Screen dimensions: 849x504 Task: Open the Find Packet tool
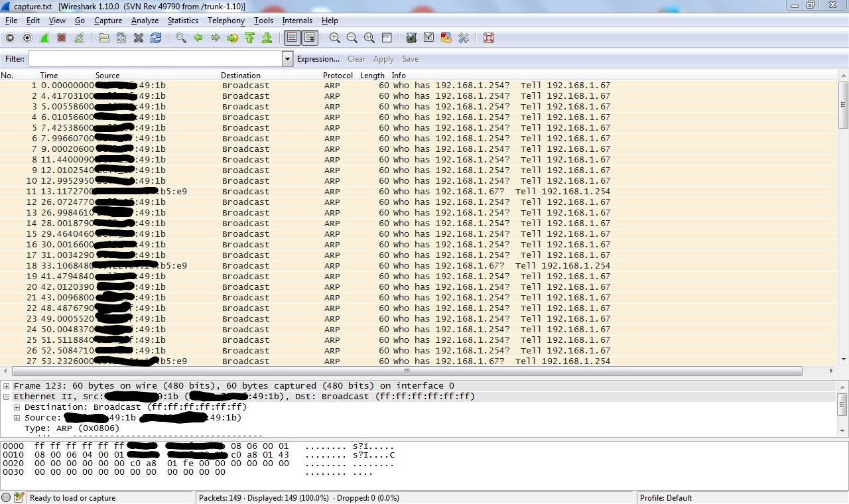pyautogui.click(x=180, y=38)
